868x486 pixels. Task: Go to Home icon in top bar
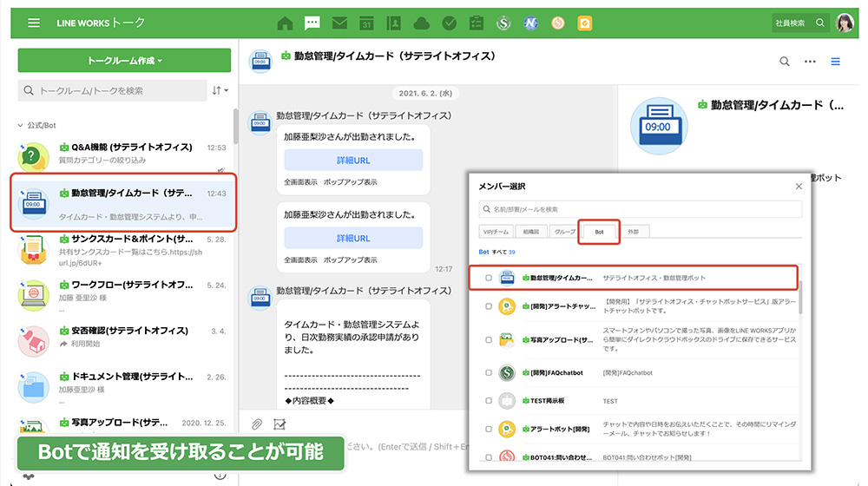(x=285, y=23)
